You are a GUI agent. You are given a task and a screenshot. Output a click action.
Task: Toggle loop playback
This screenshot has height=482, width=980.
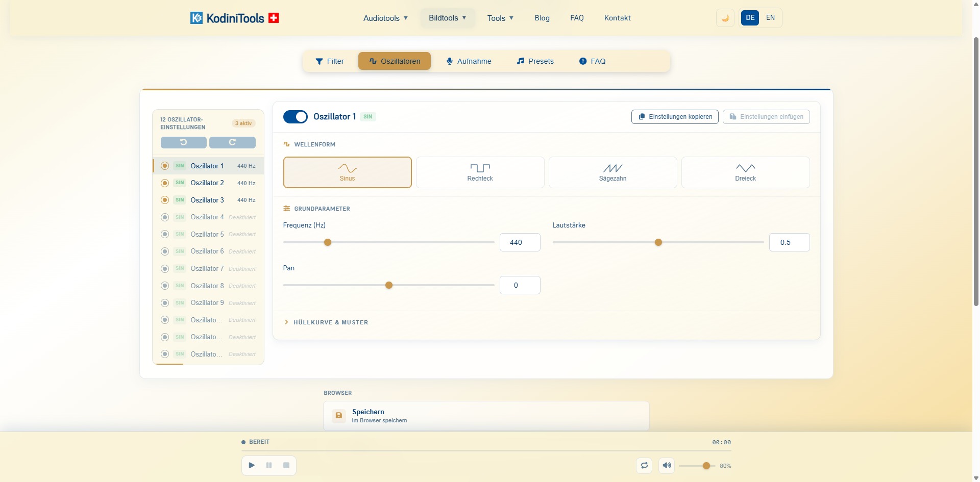pos(644,465)
